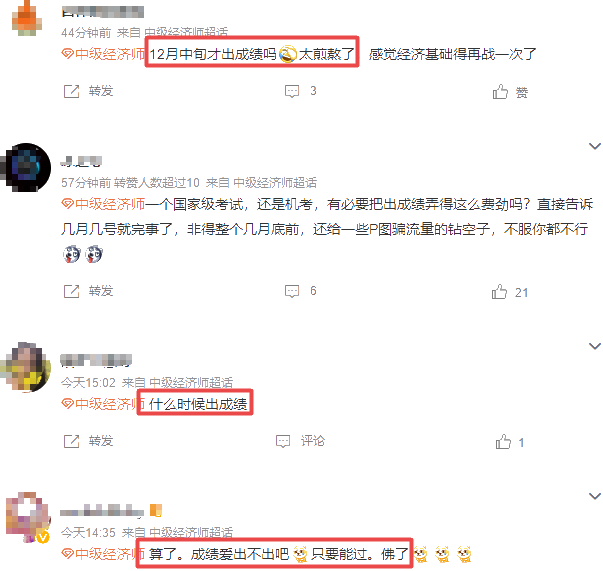Expand options chevron for 今天14:35 post
603x571 pixels.
(595, 496)
